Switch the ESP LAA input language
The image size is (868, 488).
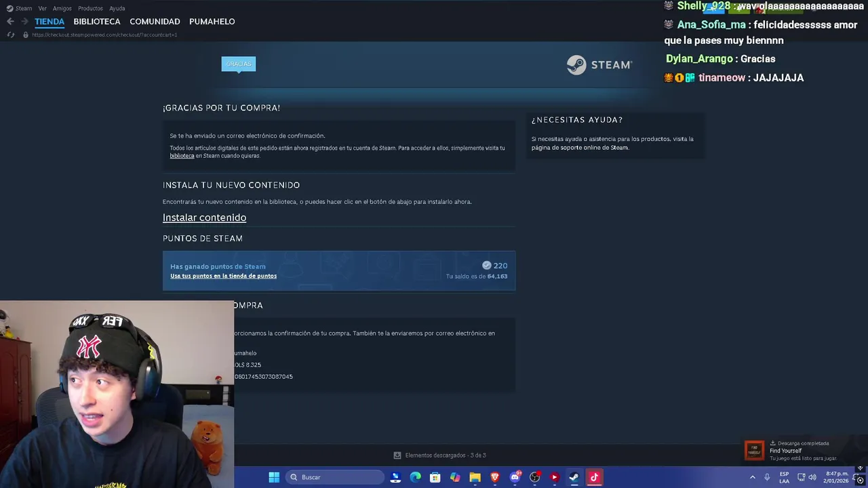click(x=784, y=477)
